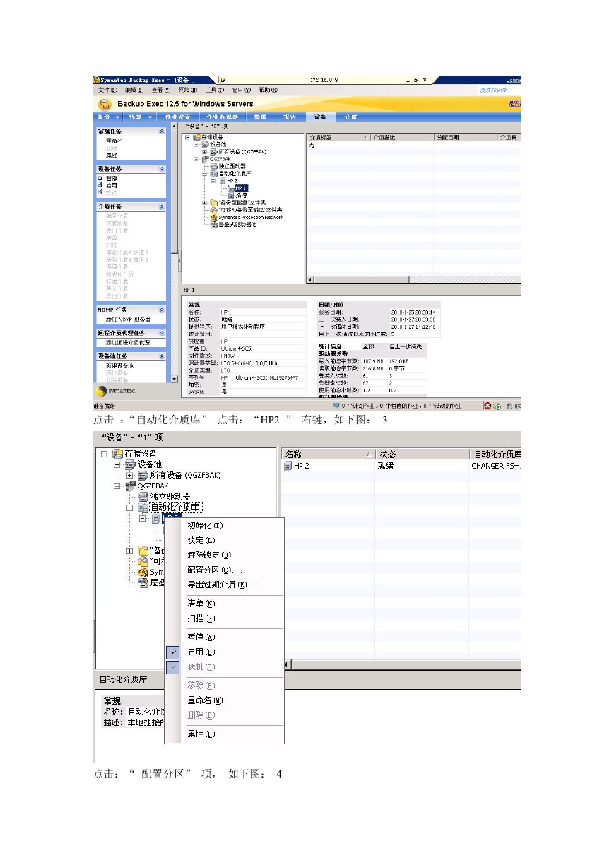Collapse the 常规任务 panel chevron
This screenshot has width=614, height=868.
click(x=162, y=131)
